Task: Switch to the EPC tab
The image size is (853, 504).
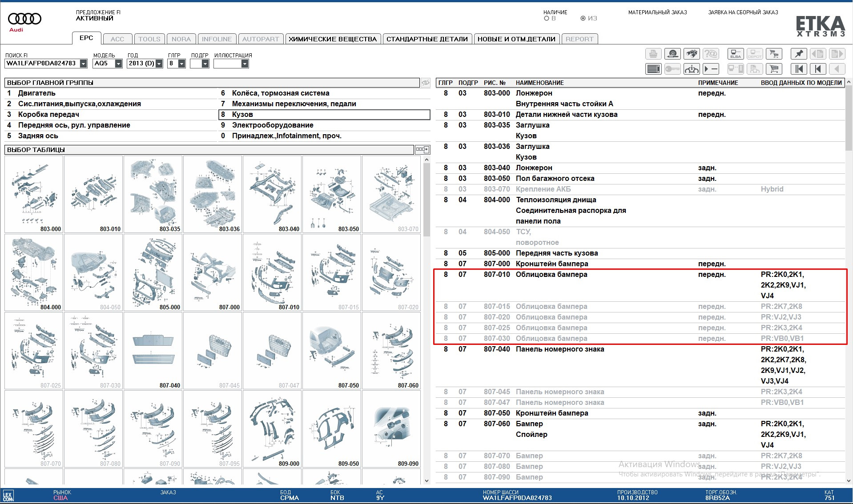Action: point(86,38)
